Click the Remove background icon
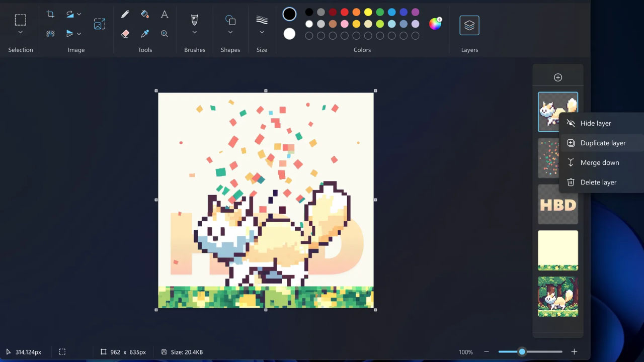The image size is (644, 362). pos(50,34)
